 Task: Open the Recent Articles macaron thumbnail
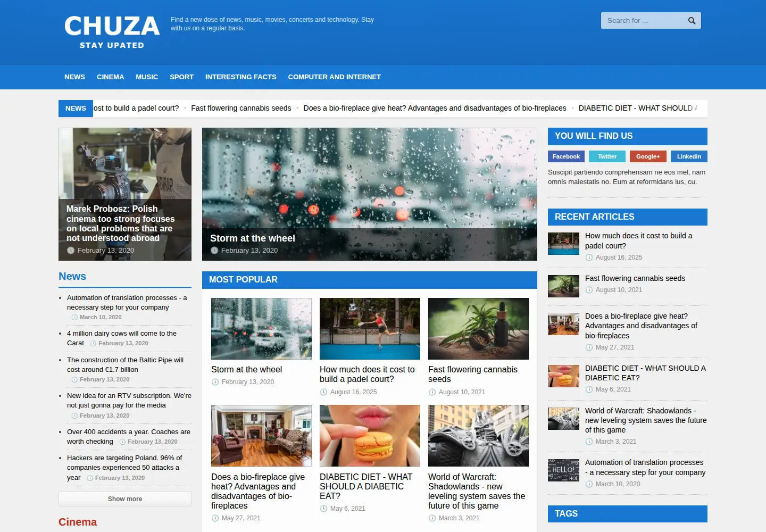click(563, 376)
